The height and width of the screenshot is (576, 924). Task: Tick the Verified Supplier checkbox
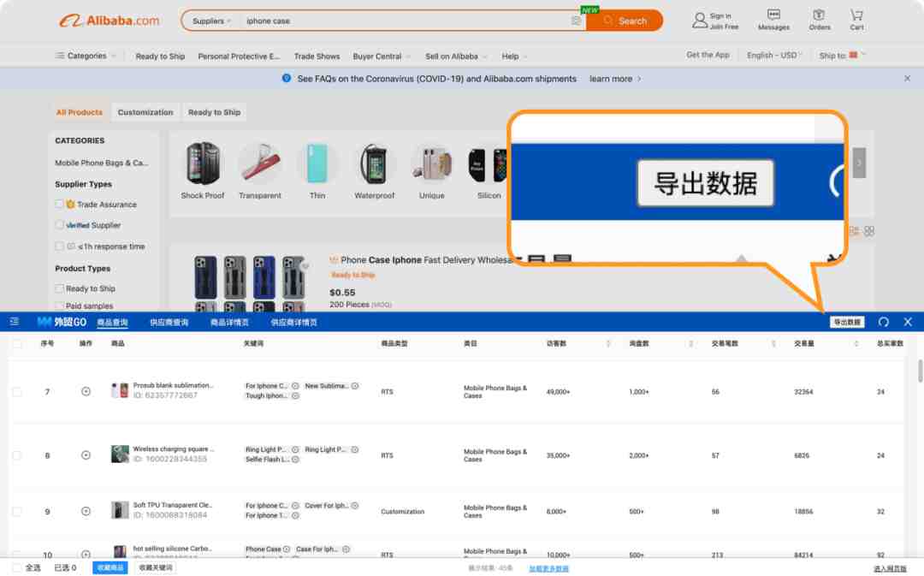59,224
